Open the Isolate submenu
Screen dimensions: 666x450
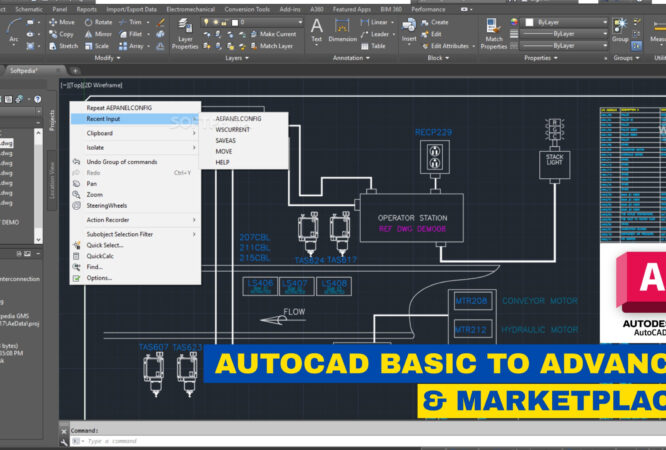point(135,147)
